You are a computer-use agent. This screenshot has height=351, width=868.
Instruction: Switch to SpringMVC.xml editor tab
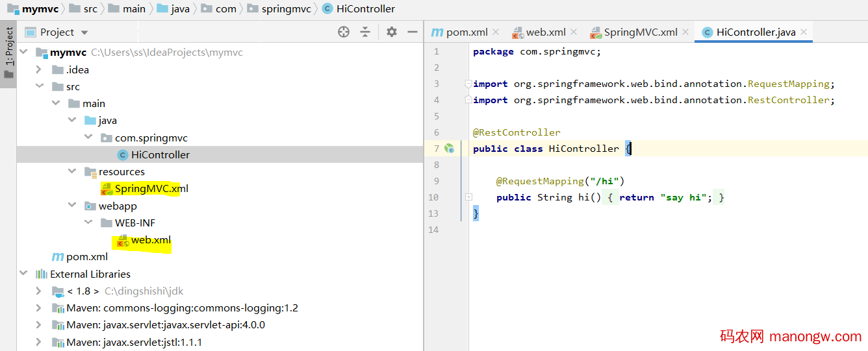(x=633, y=32)
